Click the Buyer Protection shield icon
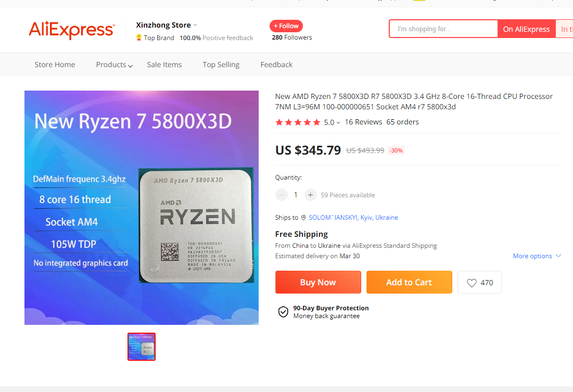This screenshot has height=392, width=573. pyautogui.click(x=283, y=312)
